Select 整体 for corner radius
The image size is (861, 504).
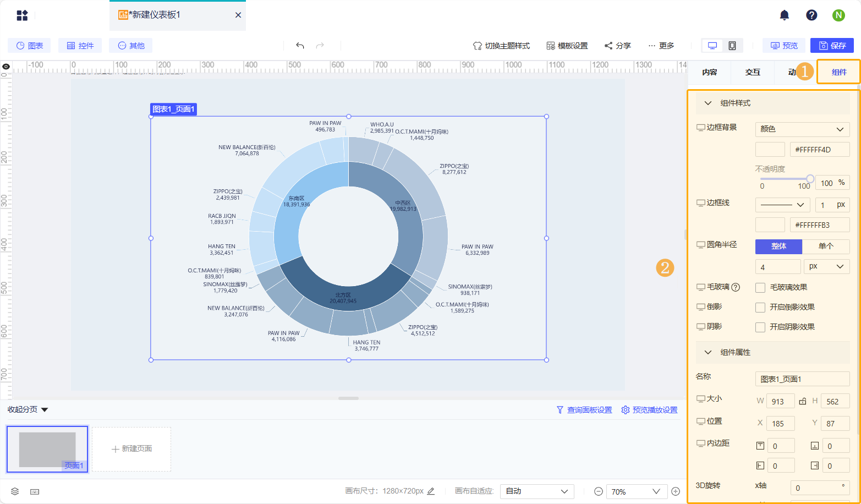pos(779,246)
